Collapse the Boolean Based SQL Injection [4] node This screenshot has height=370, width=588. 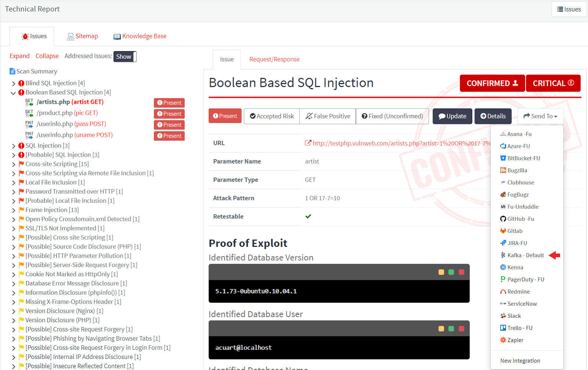pos(13,93)
